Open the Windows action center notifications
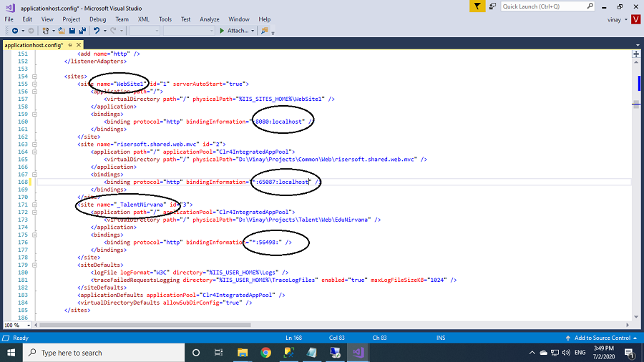The height and width of the screenshot is (362, 644). tap(630, 353)
